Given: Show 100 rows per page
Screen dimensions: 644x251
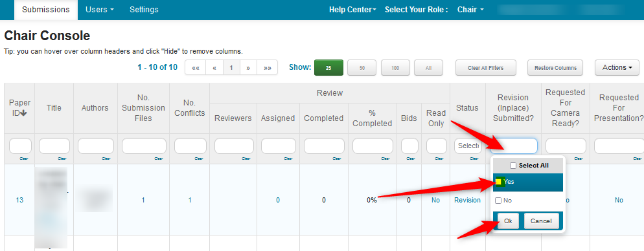Looking at the screenshot, I should point(395,68).
